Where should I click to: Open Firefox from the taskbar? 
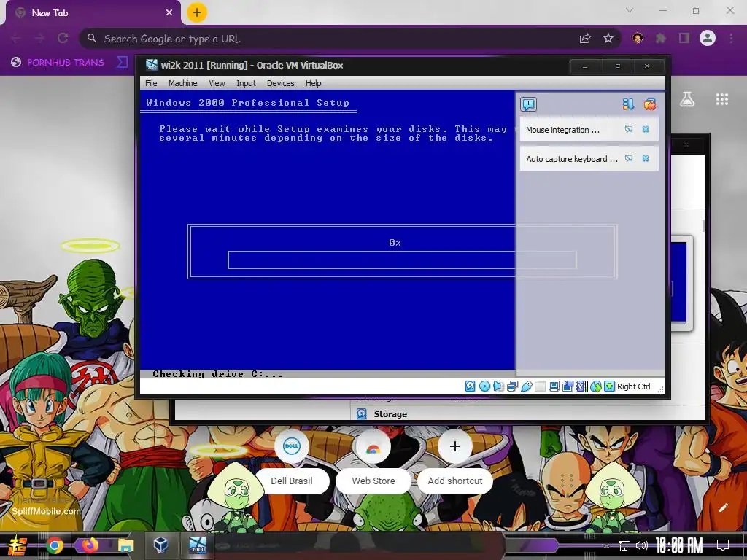(90, 545)
